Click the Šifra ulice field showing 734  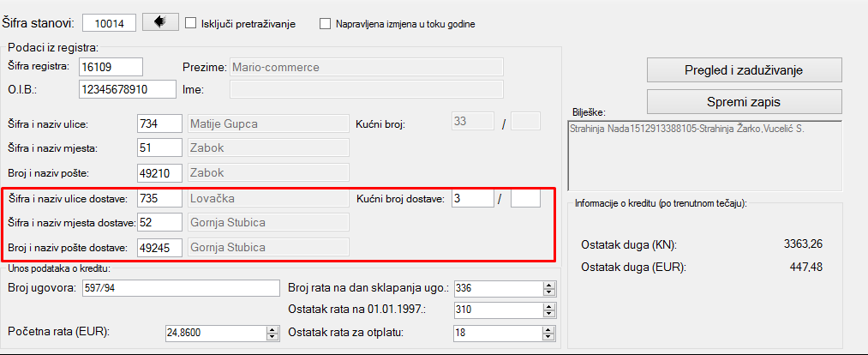click(x=159, y=124)
